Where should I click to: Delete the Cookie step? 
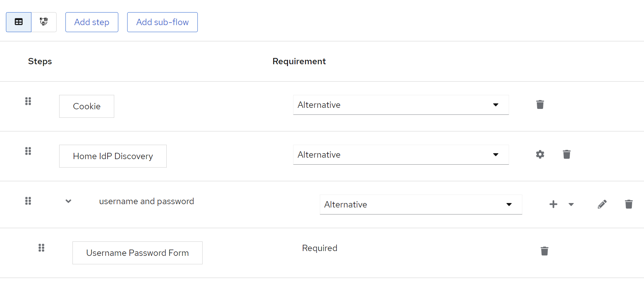(x=540, y=105)
